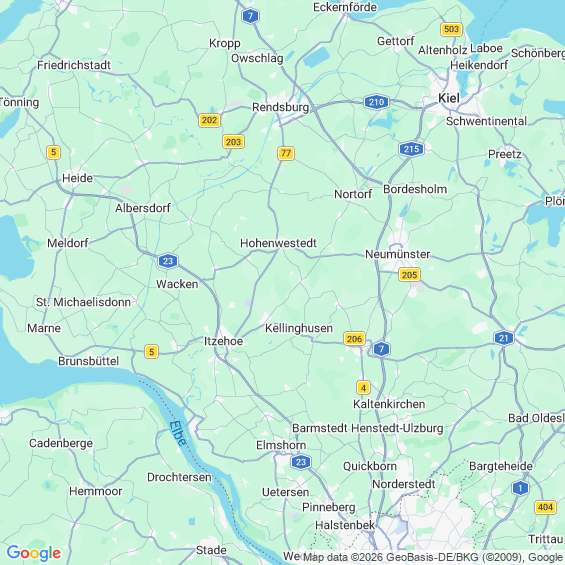Click the Google logo
565x565 pixels.
(34, 553)
